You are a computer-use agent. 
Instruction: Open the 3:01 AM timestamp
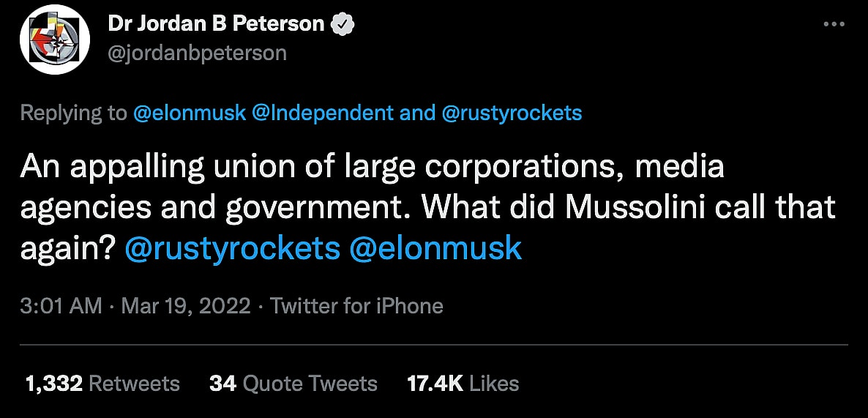tap(61, 305)
